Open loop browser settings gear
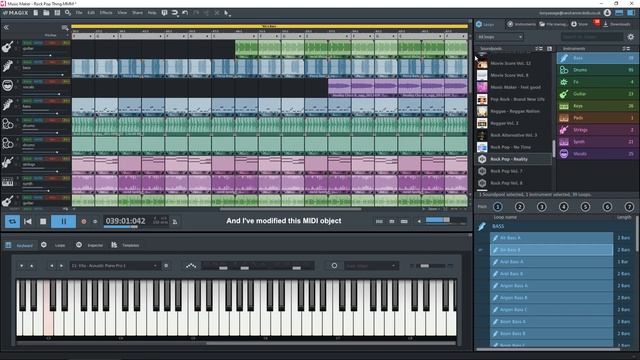This screenshot has height=360, width=640. [631, 37]
